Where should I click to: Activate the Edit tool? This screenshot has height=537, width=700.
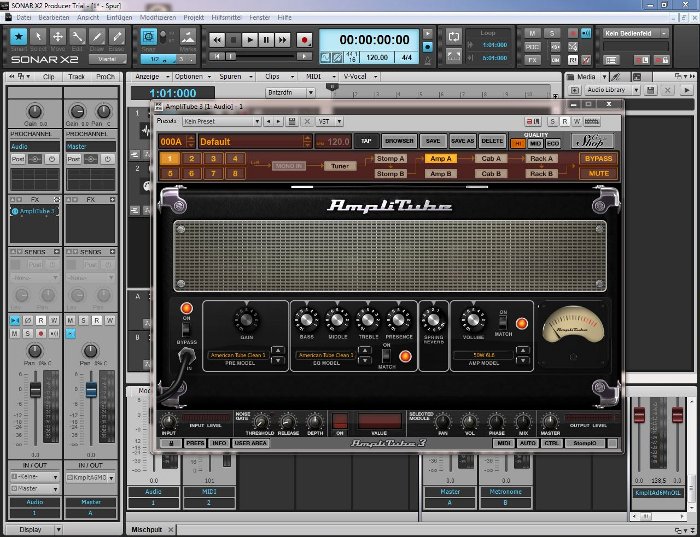77,37
